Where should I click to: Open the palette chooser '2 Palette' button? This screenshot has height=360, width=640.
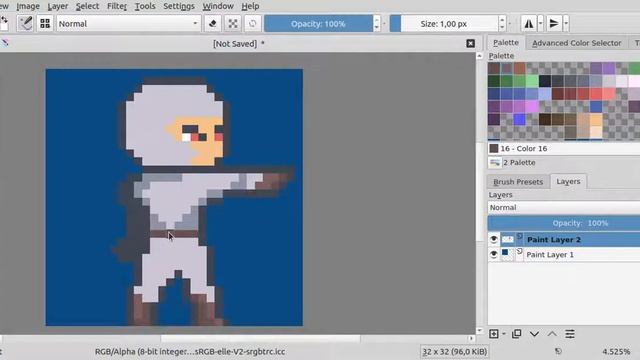[495, 162]
